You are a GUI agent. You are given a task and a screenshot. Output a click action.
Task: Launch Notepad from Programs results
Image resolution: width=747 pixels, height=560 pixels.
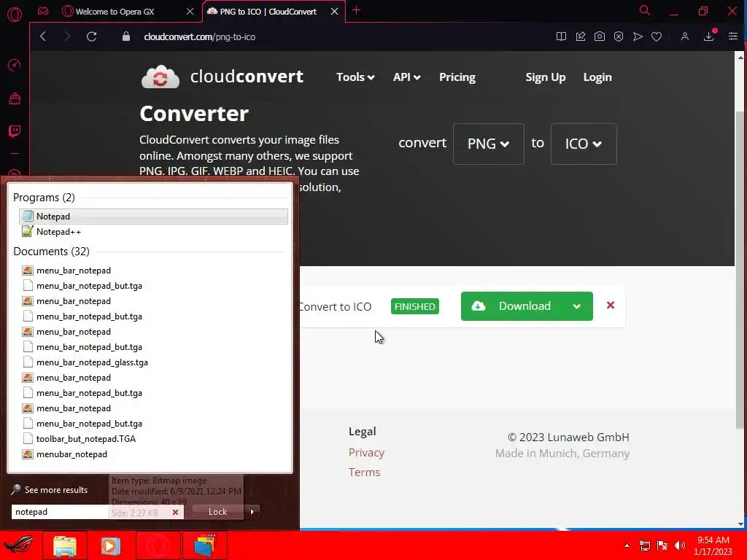coord(153,216)
